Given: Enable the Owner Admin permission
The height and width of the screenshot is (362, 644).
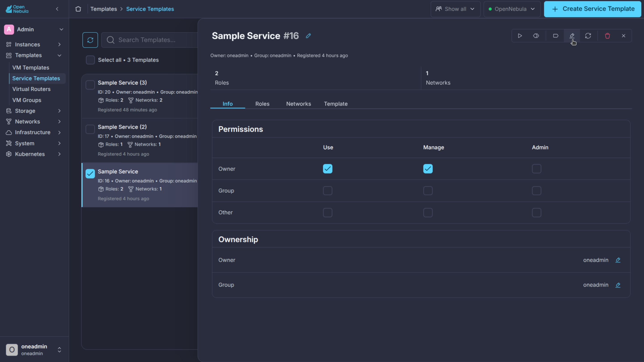Looking at the screenshot, I should pyautogui.click(x=537, y=169).
